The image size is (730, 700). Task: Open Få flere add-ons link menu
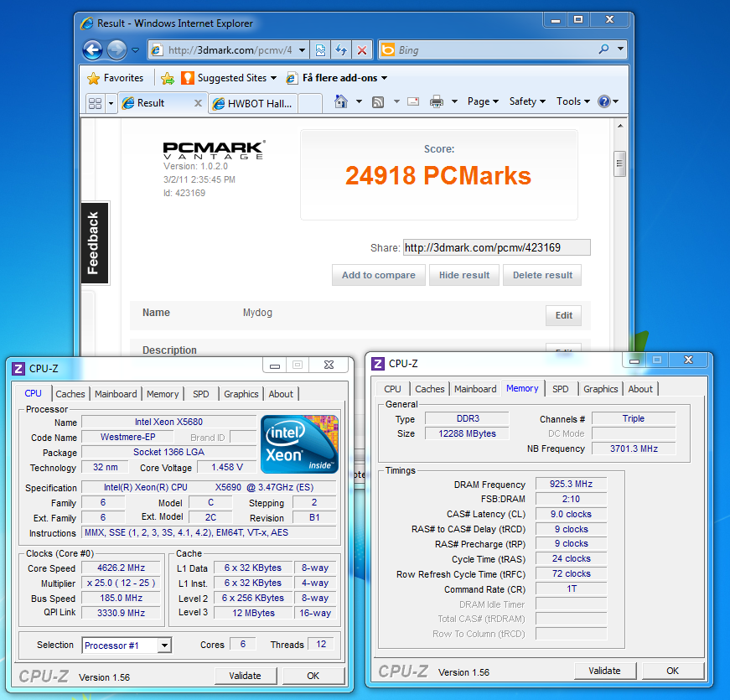tap(337, 78)
